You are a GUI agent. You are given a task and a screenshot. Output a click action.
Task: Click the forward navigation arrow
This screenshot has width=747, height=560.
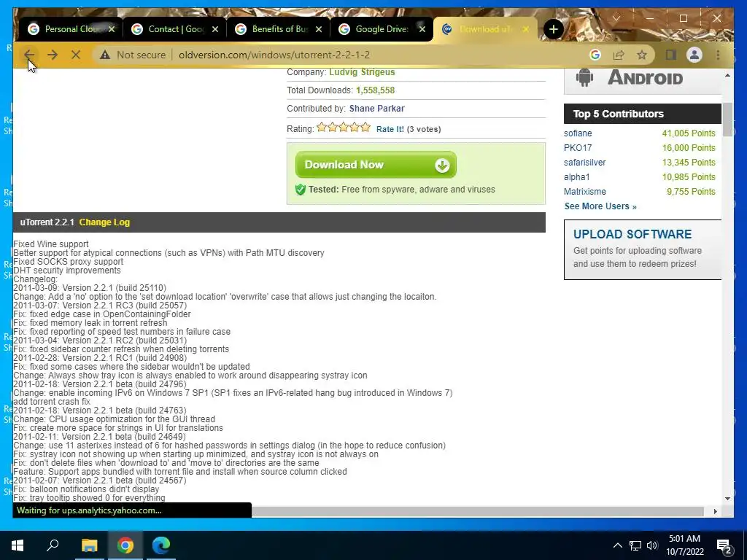tap(53, 55)
